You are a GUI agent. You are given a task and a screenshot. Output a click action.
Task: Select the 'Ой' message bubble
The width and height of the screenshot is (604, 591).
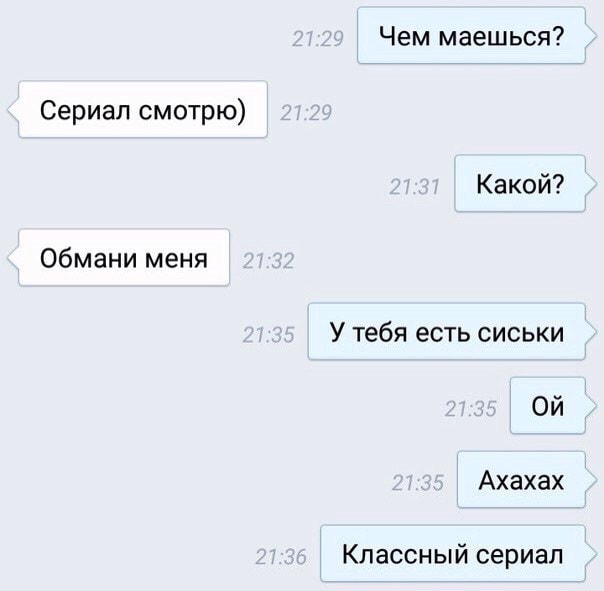point(548,405)
